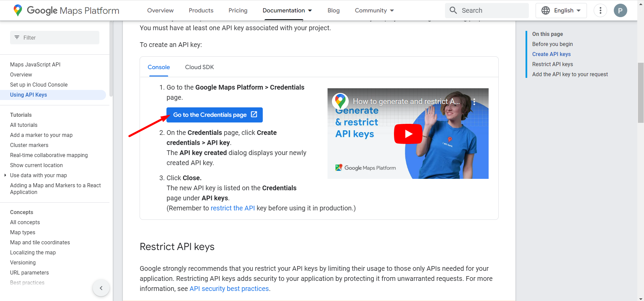This screenshot has width=644, height=301.
Task: Open 'Map types' concept page
Action: point(22,232)
